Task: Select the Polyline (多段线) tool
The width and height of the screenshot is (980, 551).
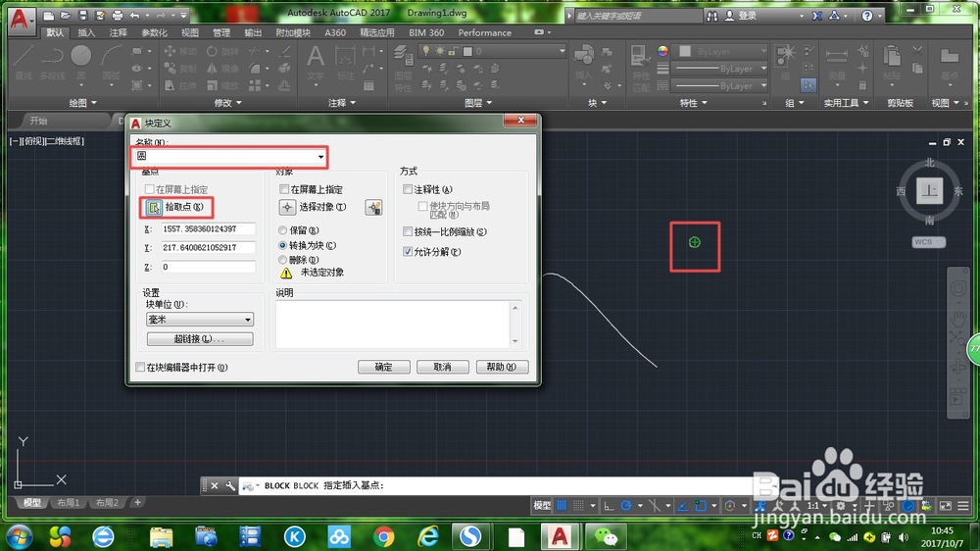Action: pyautogui.click(x=52, y=63)
